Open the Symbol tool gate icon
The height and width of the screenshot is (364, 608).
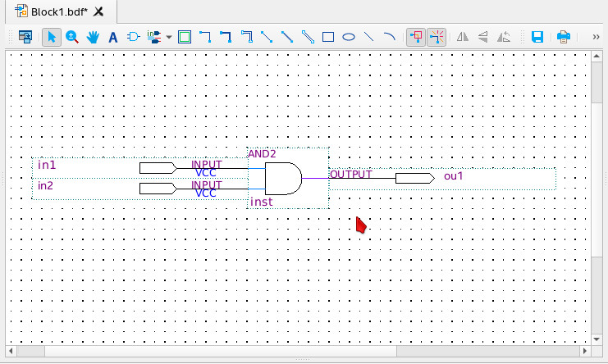(x=133, y=37)
